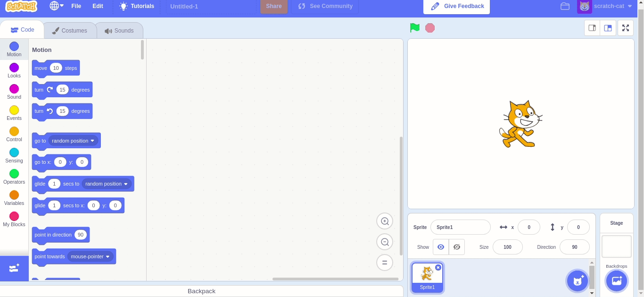The image size is (644, 297).
Task: Open point towards mouse-pointer dropdown
Action: point(90,256)
